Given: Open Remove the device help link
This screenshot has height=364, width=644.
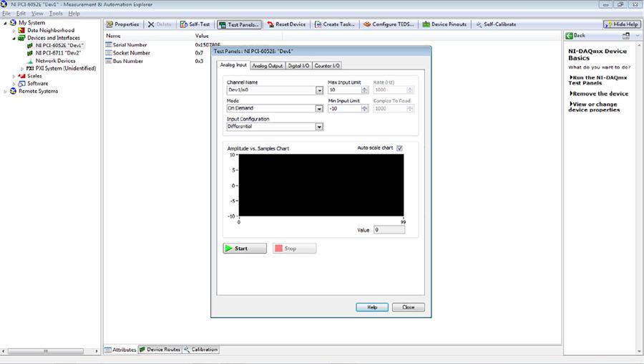Looking at the screenshot, I should (x=599, y=94).
